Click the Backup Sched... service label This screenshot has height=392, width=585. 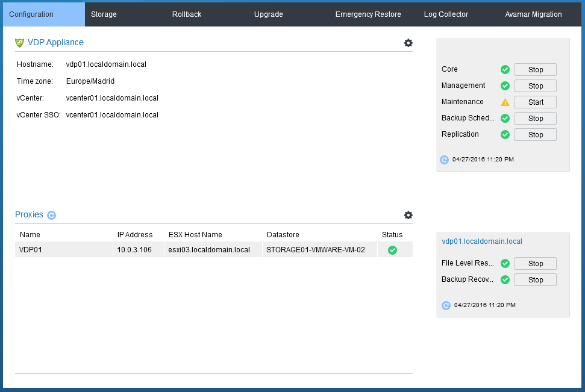point(468,118)
